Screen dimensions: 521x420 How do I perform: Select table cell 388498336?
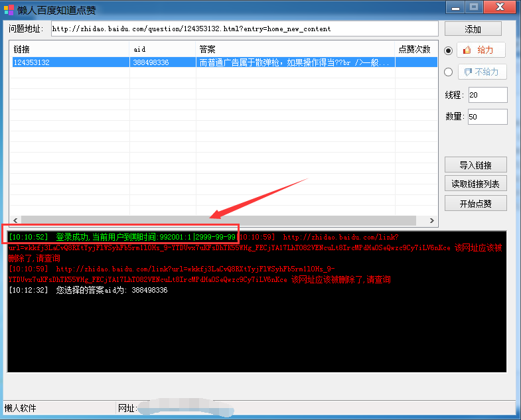pyautogui.click(x=163, y=62)
